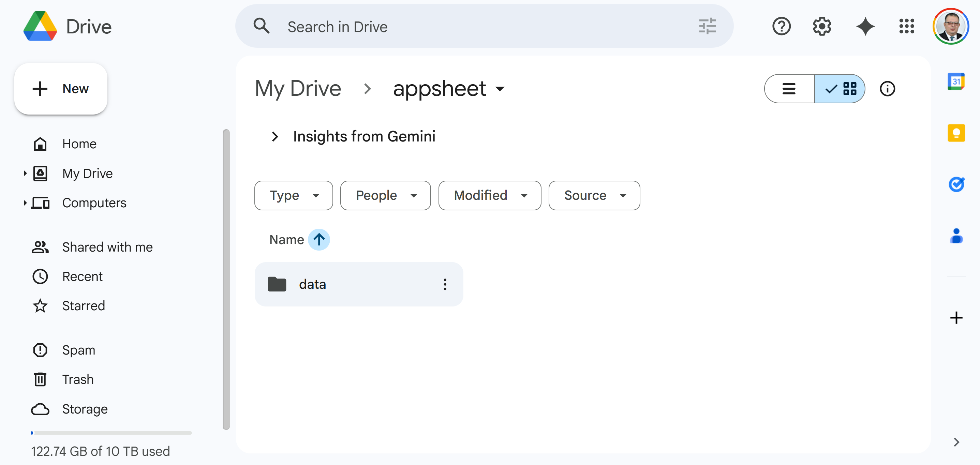
Task: Open the Modified filter dropdown
Action: click(489, 195)
